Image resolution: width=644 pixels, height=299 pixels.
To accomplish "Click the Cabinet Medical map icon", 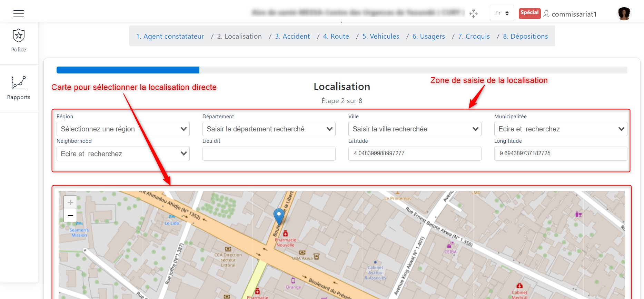I will point(519,286).
